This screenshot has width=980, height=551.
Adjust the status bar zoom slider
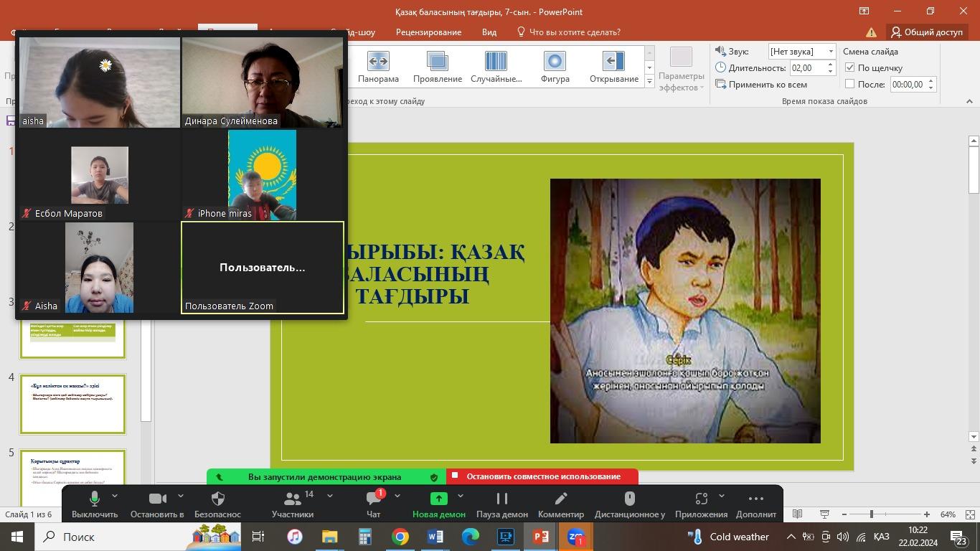(x=872, y=514)
